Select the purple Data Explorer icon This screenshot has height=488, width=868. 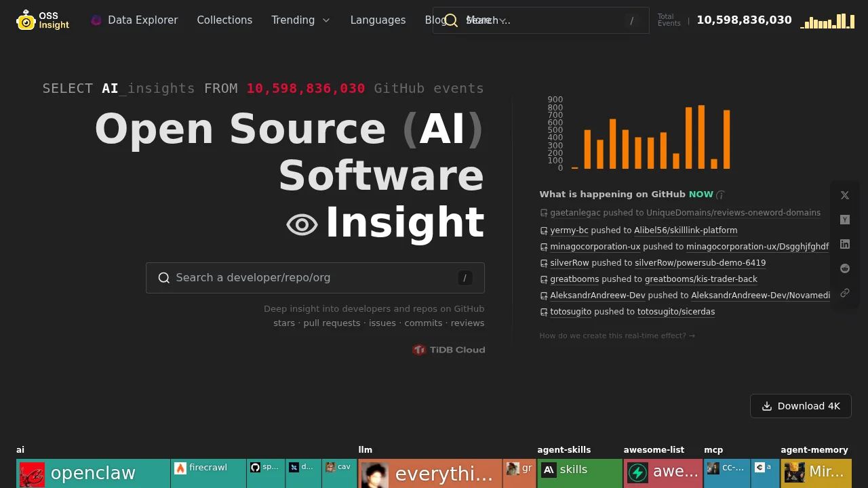pyautogui.click(x=96, y=20)
